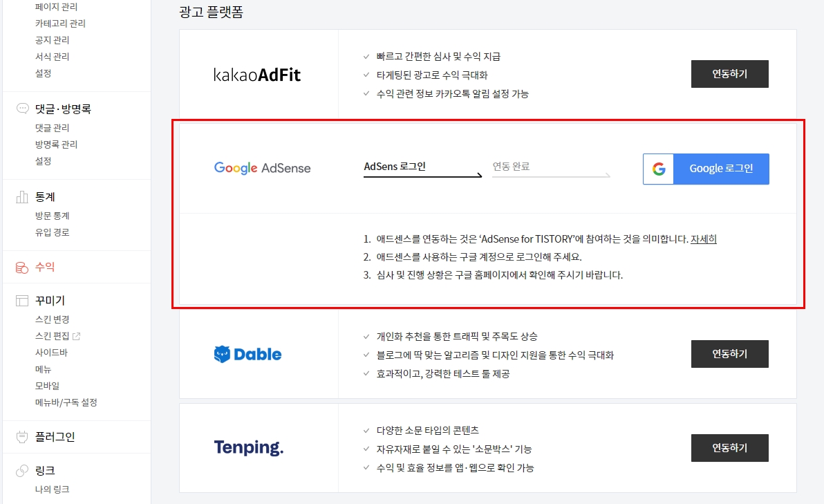The image size is (824, 504).
Task: Click the 광고 플랫폼 heading
Action: click(212, 12)
